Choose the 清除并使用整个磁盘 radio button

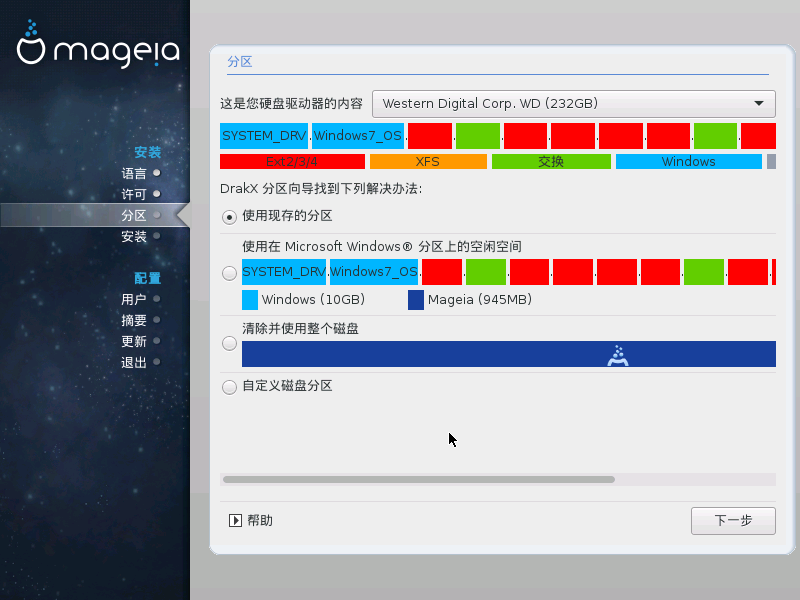tap(230, 344)
